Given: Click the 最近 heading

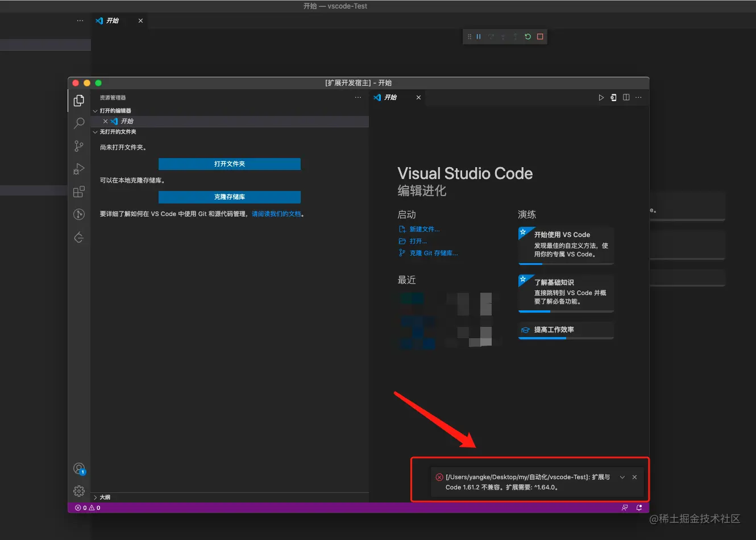Looking at the screenshot, I should 406,280.
